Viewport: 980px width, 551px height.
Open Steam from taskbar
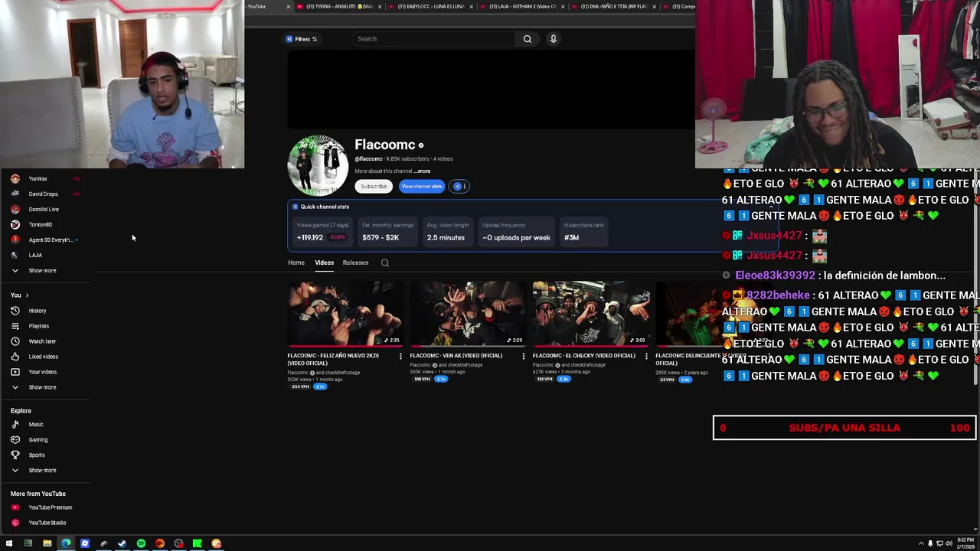tap(122, 543)
